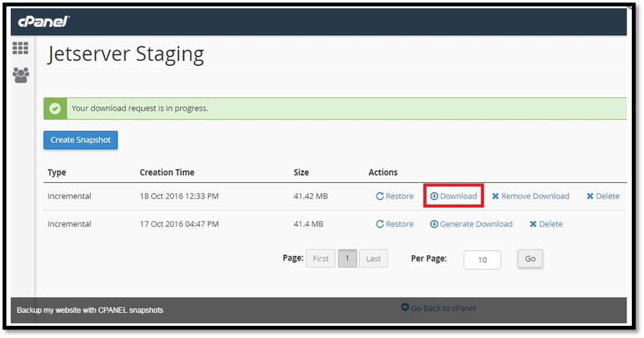Click the download request in progress message
Screen dimensions: 644x338
[140, 108]
